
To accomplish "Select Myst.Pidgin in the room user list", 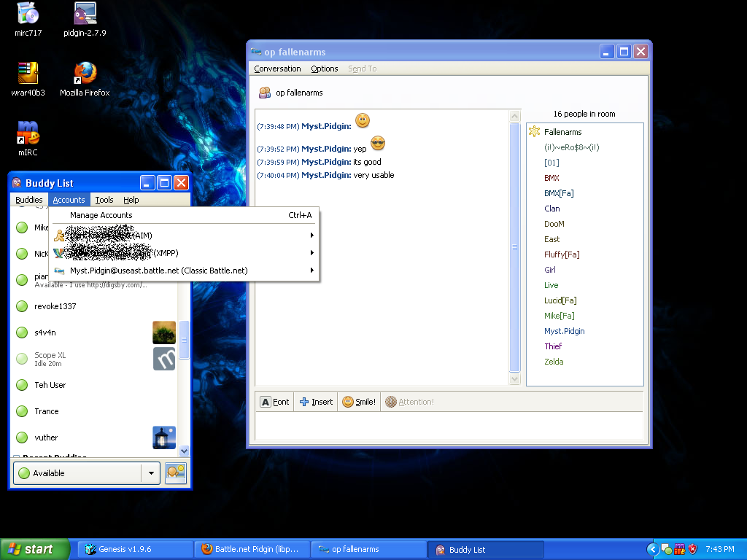I will [x=564, y=331].
